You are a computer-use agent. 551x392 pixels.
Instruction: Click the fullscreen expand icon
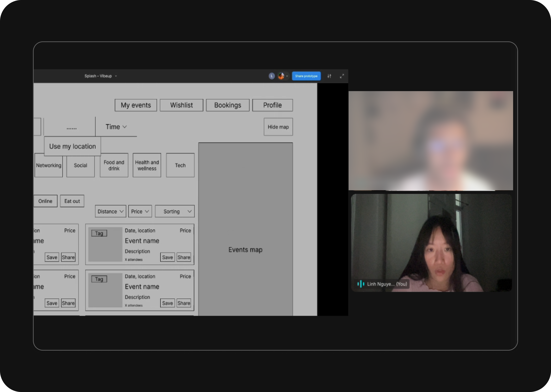pyautogui.click(x=342, y=76)
